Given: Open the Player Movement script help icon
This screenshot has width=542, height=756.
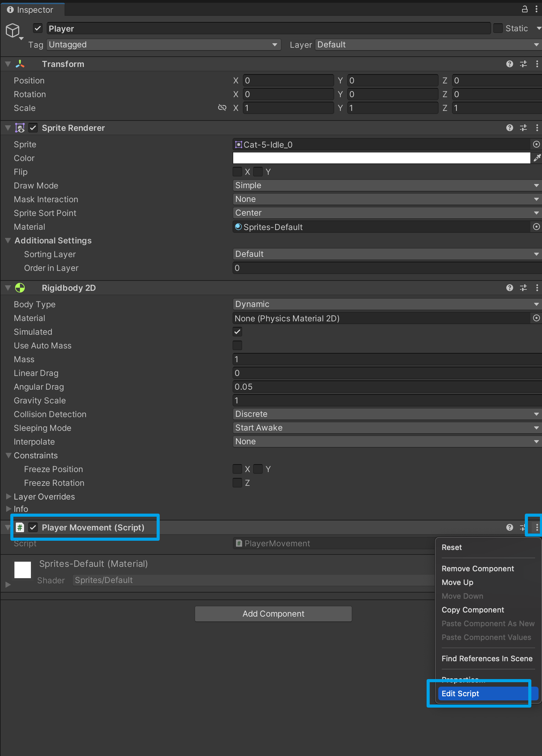Looking at the screenshot, I should [x=509, y=527].
